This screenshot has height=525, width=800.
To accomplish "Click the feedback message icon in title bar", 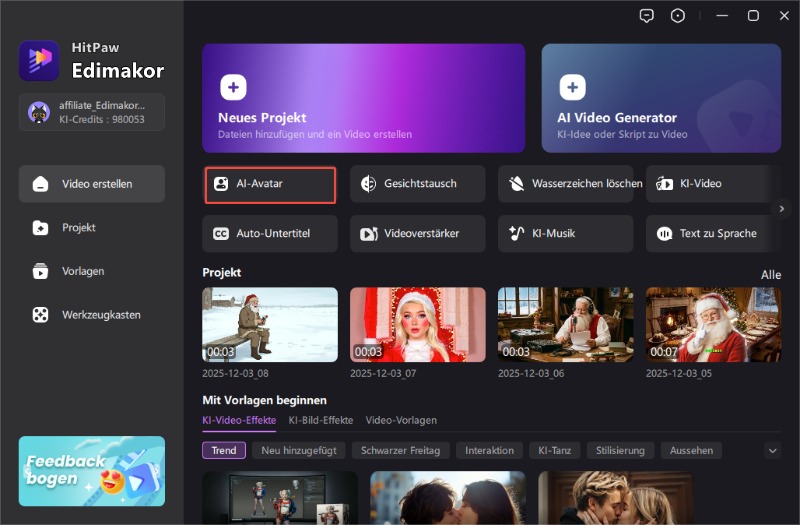I will coord(647,16).
